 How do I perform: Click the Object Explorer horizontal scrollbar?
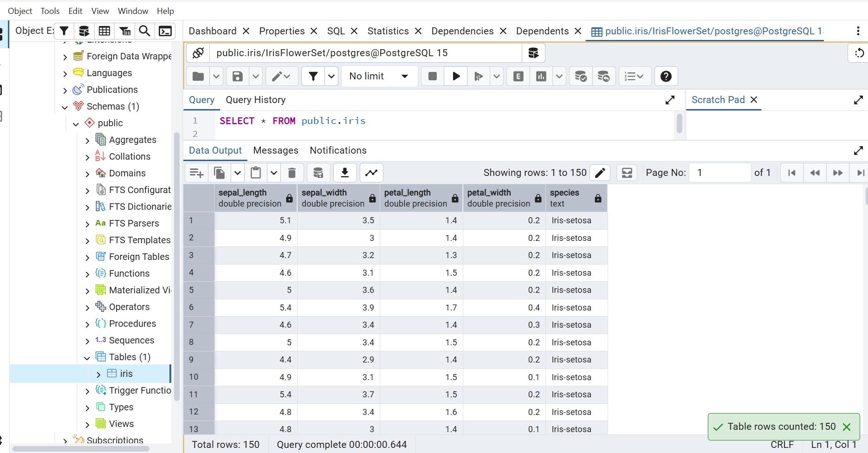click(x=81, y=449)
